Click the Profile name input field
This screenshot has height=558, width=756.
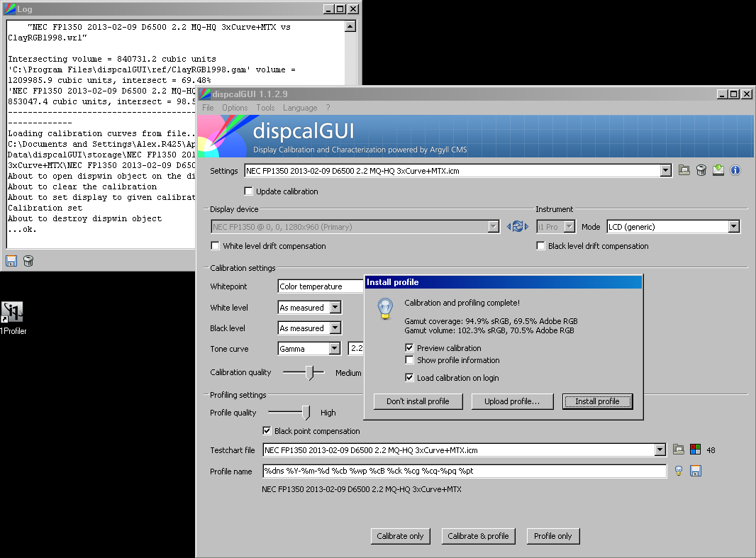[465, 471]
